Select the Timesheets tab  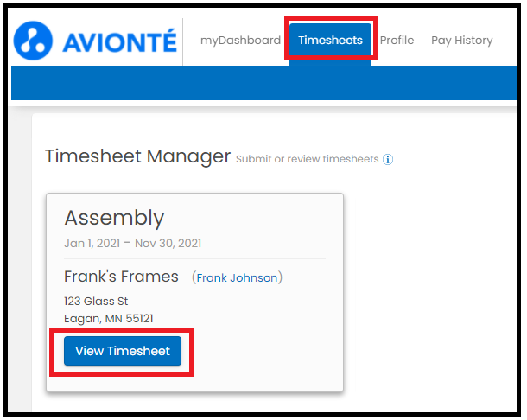pyautogui.click(x=330, y=40)
